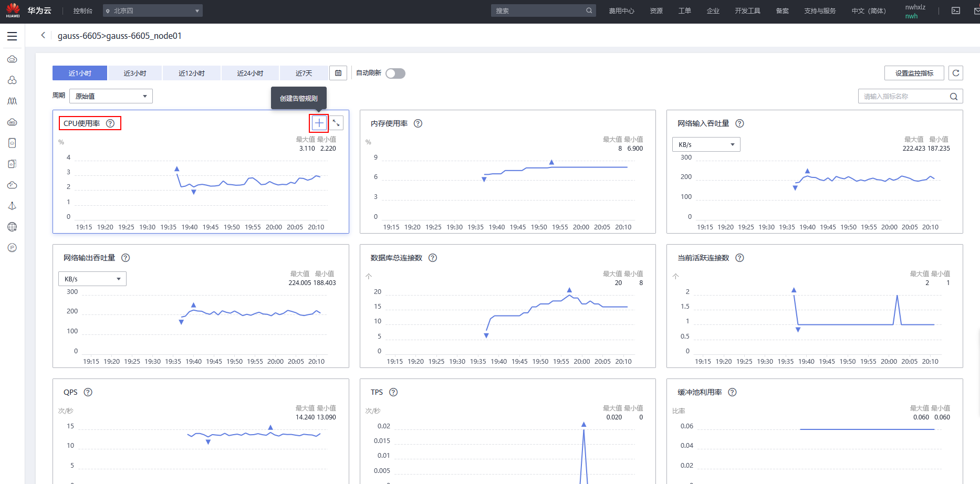Screen dimensions: 980x484
Task: Go back using the left chevron arrow
Action: pyautogui.click(x=43, y=35)
